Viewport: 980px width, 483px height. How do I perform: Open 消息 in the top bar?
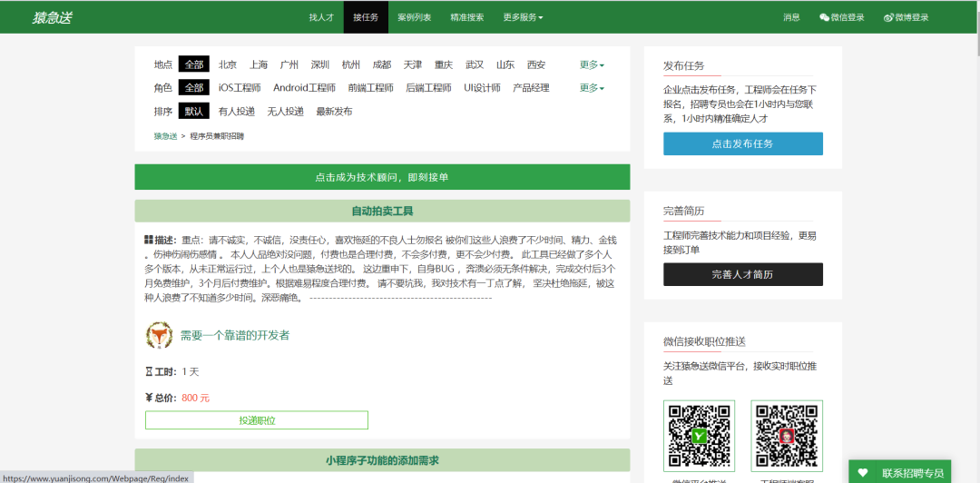click(791, 17)
